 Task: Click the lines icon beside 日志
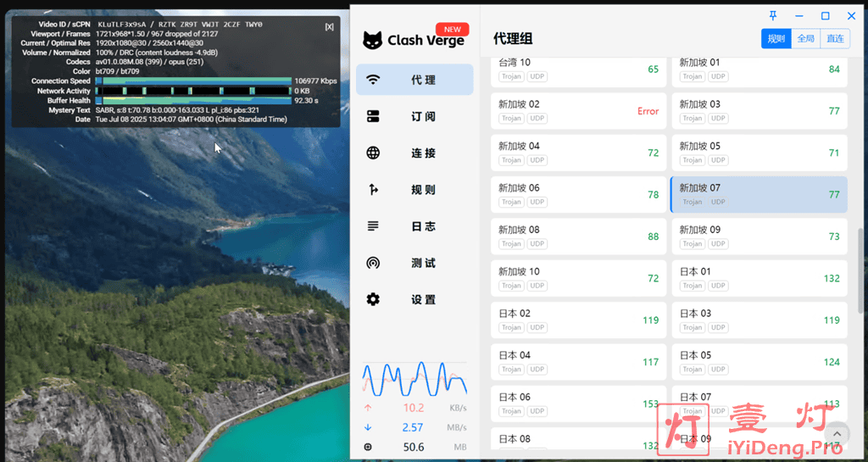click(x=373, y=226)
